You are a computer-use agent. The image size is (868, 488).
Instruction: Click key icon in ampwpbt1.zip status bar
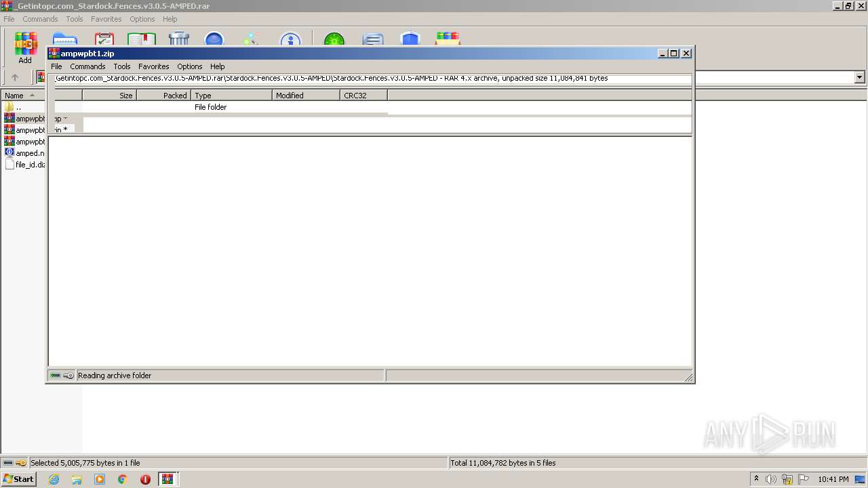pyautogui.click(x=68, y=375)
